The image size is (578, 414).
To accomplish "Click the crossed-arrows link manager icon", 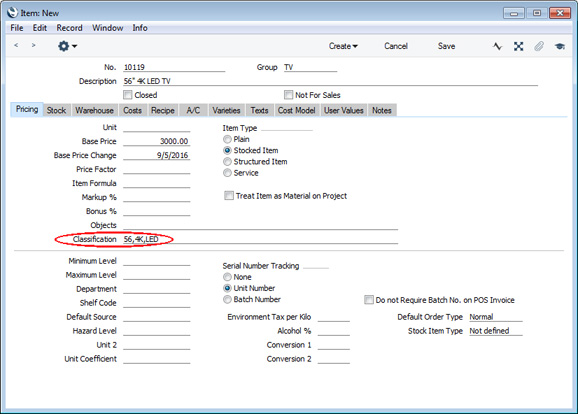I will pos(519,46).
